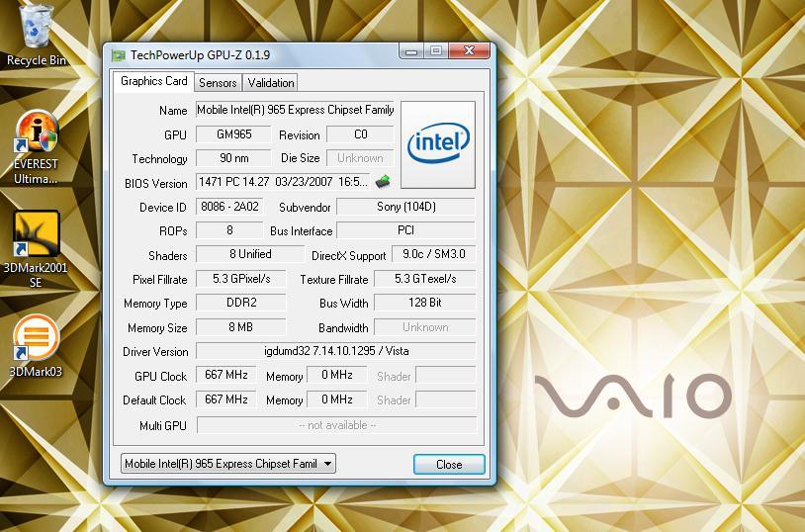
Task: Click the Memory Type field showing DDR2
Action: coord(241,303)
